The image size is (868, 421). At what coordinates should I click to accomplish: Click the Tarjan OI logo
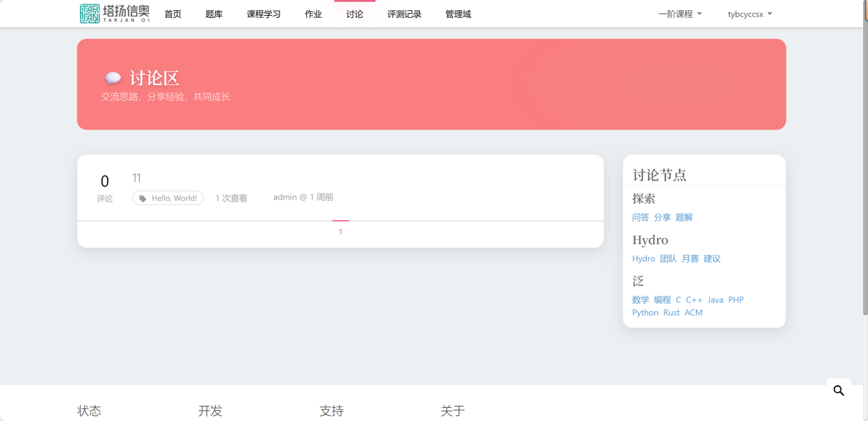[x=114, y=13]
